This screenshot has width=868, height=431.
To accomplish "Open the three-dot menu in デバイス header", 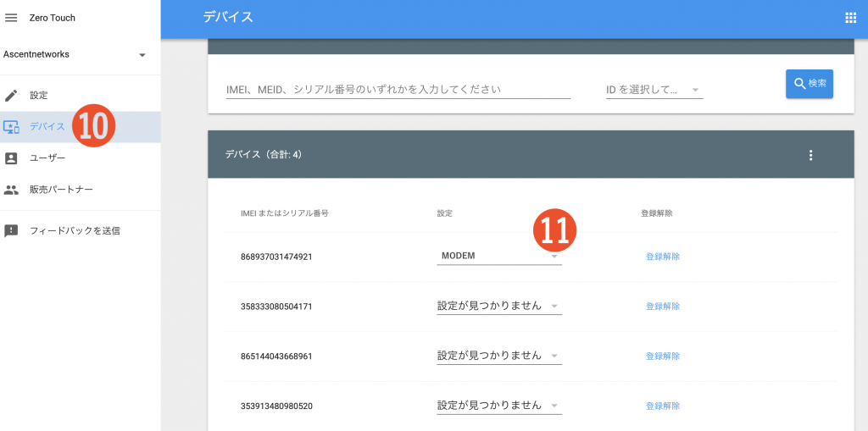I will pyautogui.click(x=810, y=155).
